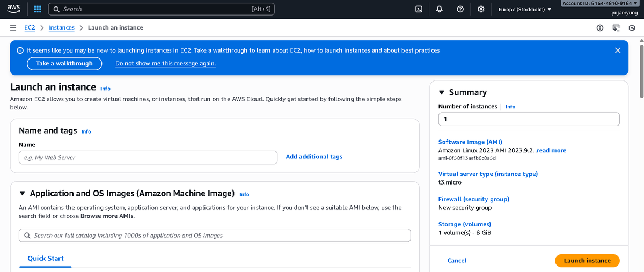The image size is (644, 272).
Task: Click the yujamyung account name
Action: coord(625,12)
